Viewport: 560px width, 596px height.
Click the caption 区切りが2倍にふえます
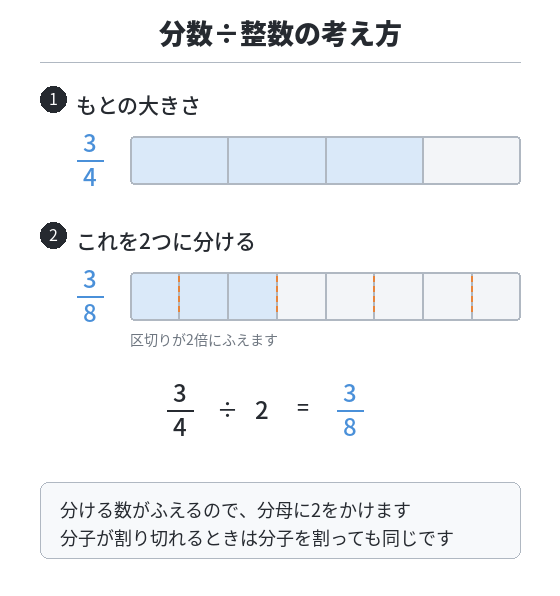pyautogui.click(x=204, y=340)
